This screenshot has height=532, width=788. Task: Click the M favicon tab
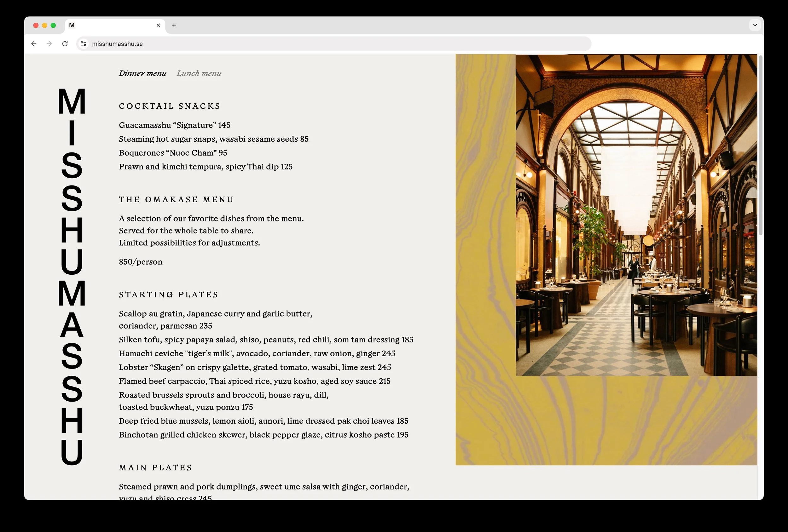point(72,25)
